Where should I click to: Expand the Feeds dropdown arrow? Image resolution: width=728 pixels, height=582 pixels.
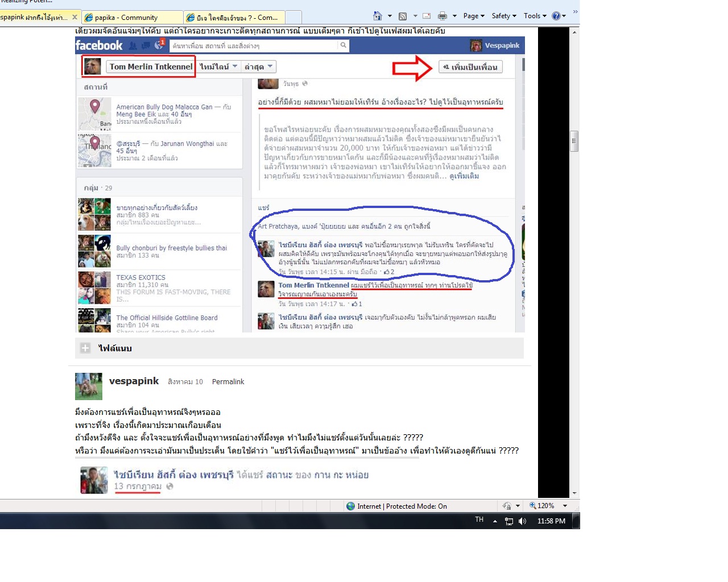415,16
